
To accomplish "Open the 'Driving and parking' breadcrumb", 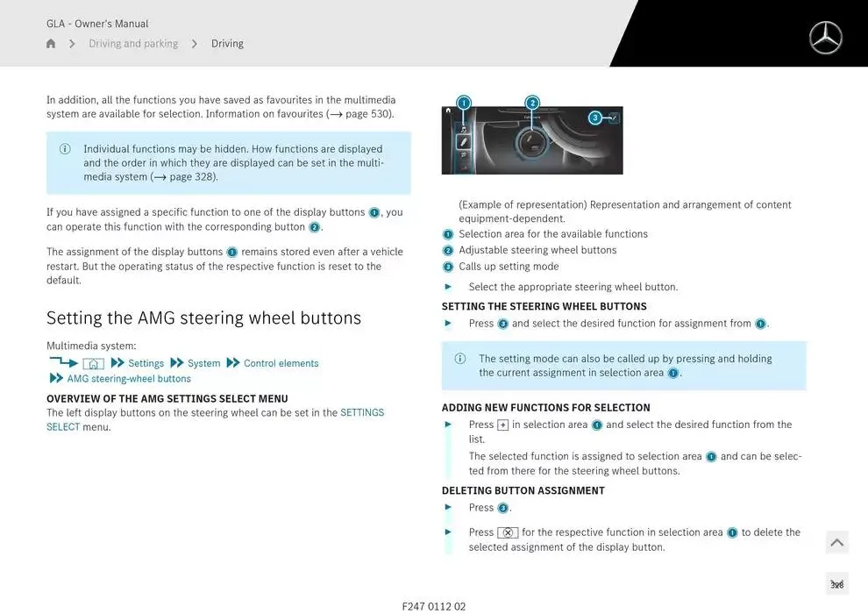I will tap(133, 44).
